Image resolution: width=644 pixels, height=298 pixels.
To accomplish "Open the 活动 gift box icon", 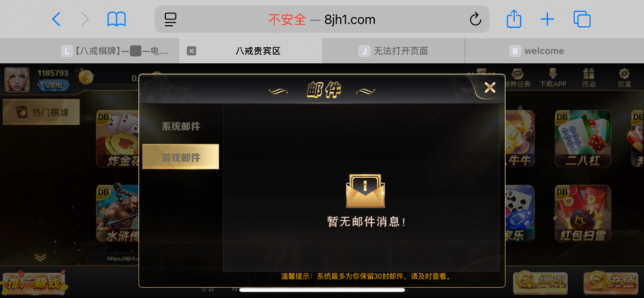I will point(589,77).
